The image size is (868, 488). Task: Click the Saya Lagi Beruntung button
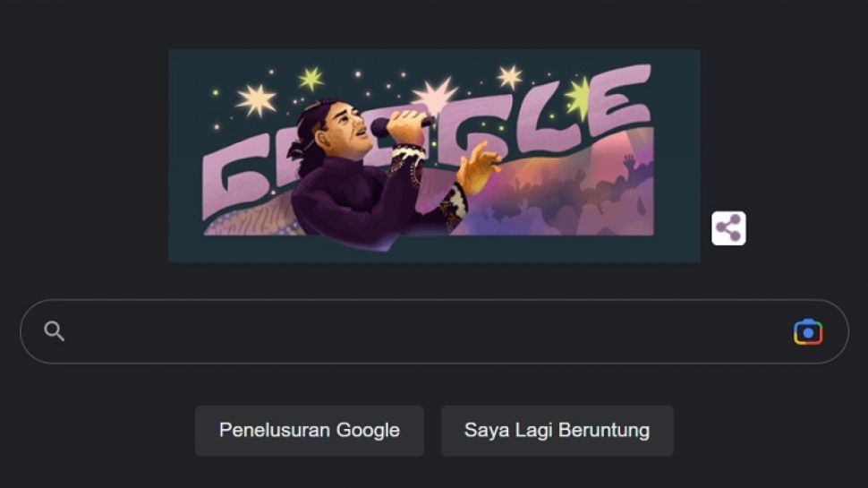pos(557,431)
